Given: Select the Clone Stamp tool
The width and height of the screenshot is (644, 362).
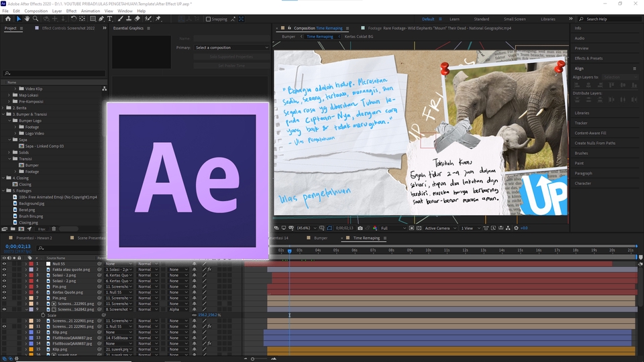Looking at the screenshot, I should 129,19.
